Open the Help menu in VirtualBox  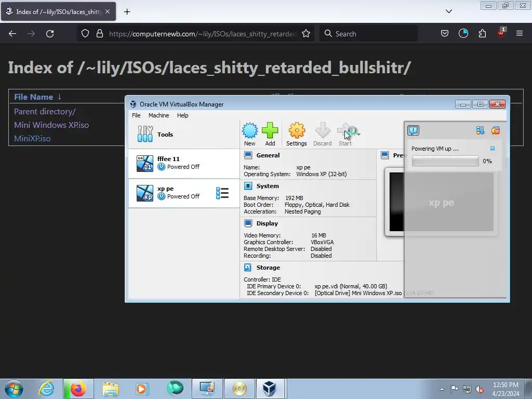click(x=182, y=115)
